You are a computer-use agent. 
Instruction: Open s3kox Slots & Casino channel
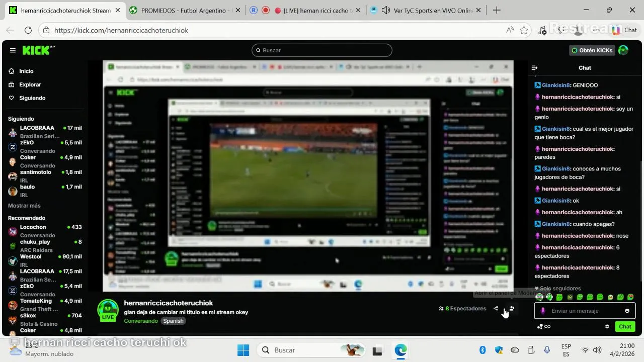(44, 320)
